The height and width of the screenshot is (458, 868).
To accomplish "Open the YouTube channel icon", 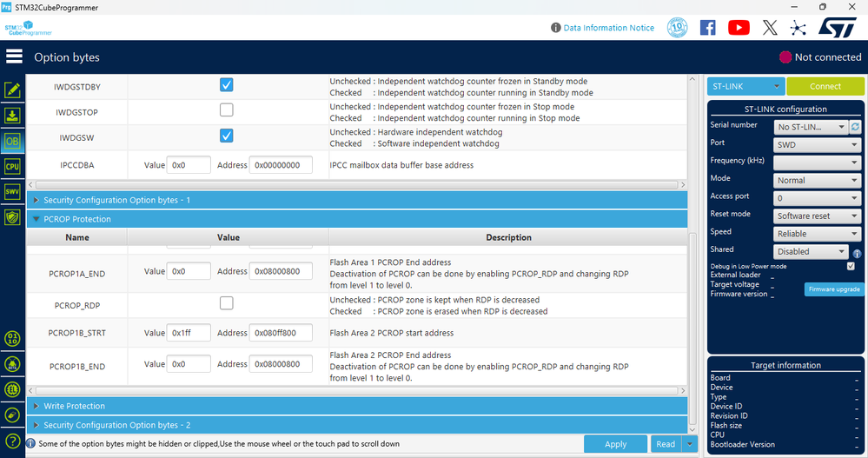I will tap(739, 27).
